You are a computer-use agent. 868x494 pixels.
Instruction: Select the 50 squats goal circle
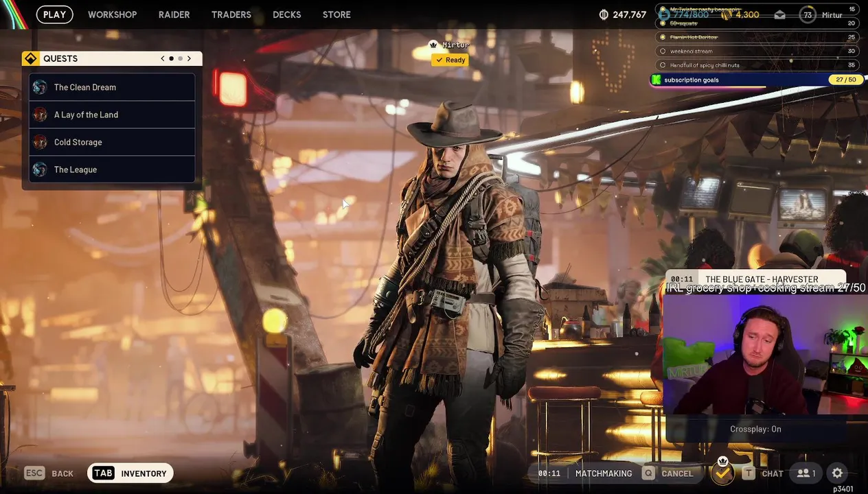(663, 23)
